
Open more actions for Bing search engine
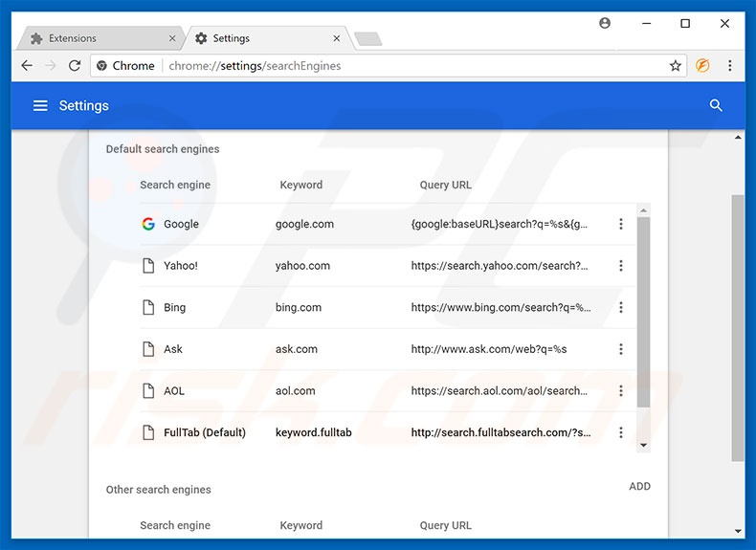[621, 307]
